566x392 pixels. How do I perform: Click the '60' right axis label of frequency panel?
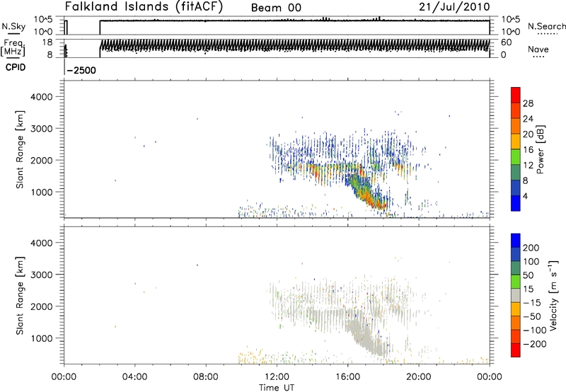tap(506, 42)
